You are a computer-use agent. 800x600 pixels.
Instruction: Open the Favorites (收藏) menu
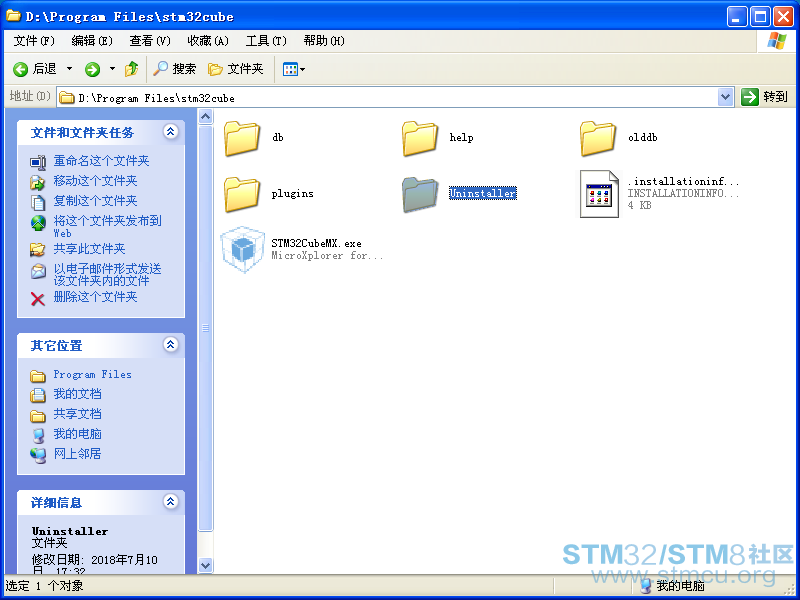tap(208, 41)
